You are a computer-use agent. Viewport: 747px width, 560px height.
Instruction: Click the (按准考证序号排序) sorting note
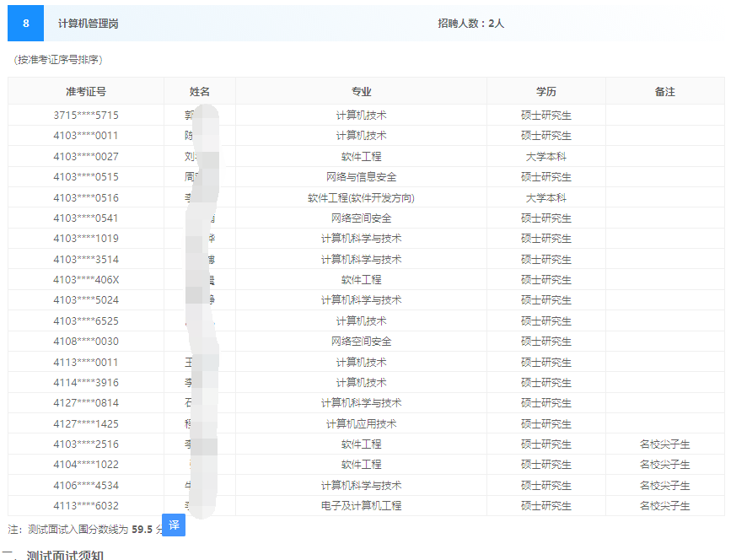point(58,60)
